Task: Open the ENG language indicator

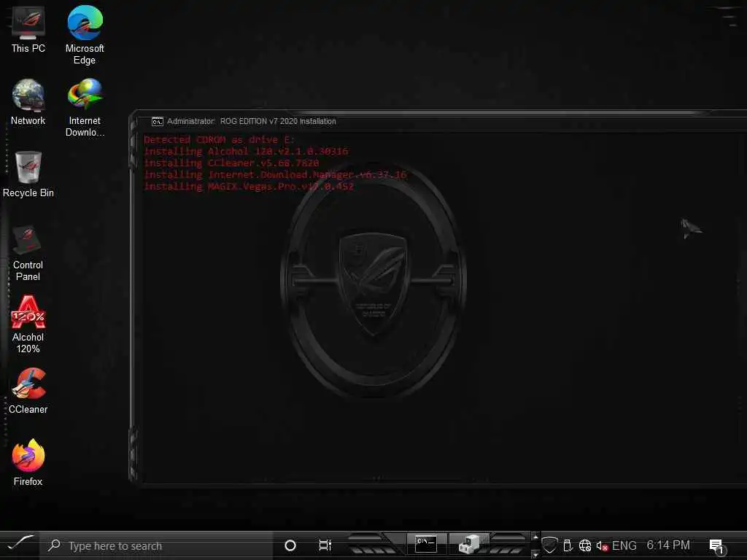Action: tap(624, 545)
